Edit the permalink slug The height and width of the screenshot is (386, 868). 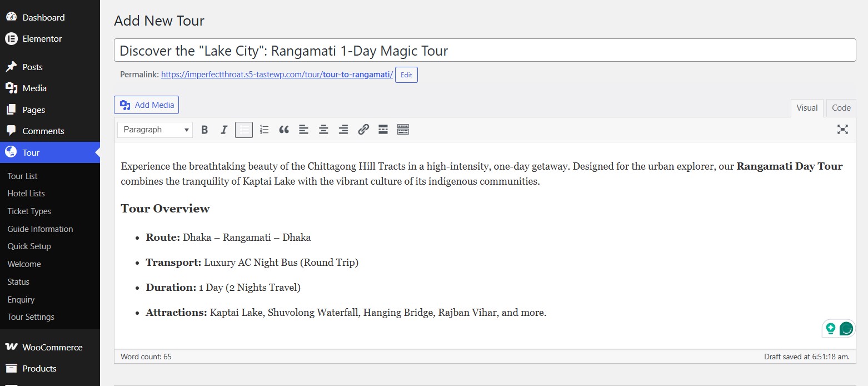tap(406, 75)
